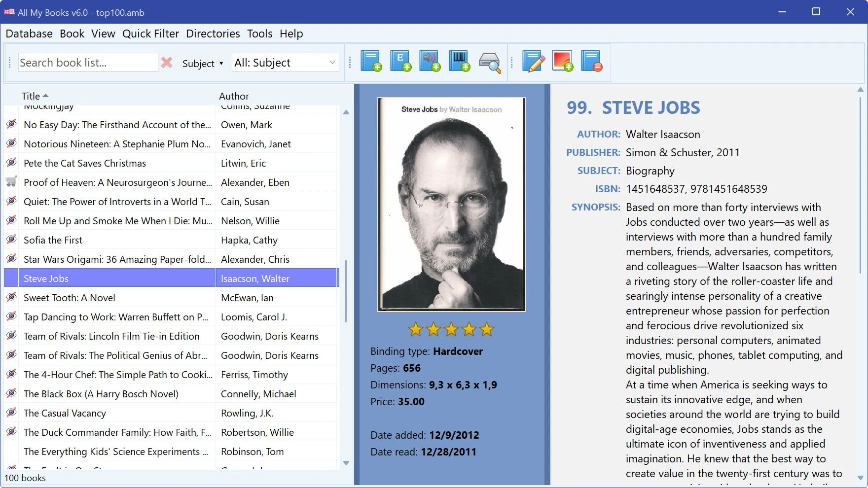The image size is (868, 488).
Task: Select The Everything Kids' Science Experiments row
Action: [x=171, y=451]
